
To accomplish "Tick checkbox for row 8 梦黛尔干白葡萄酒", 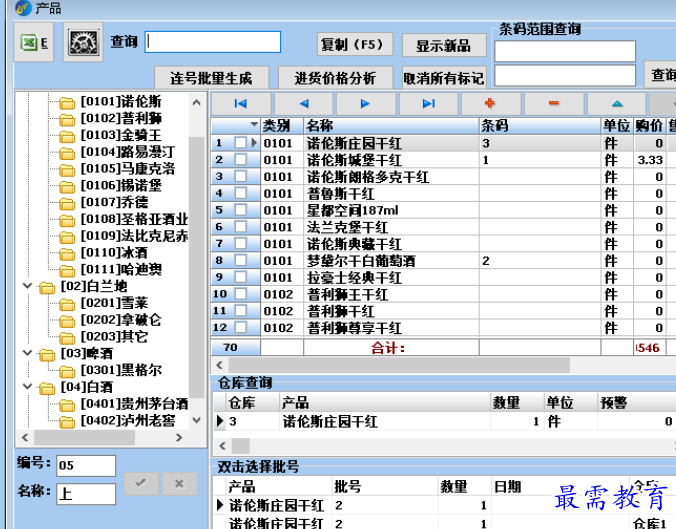I will tap(241, 260).
